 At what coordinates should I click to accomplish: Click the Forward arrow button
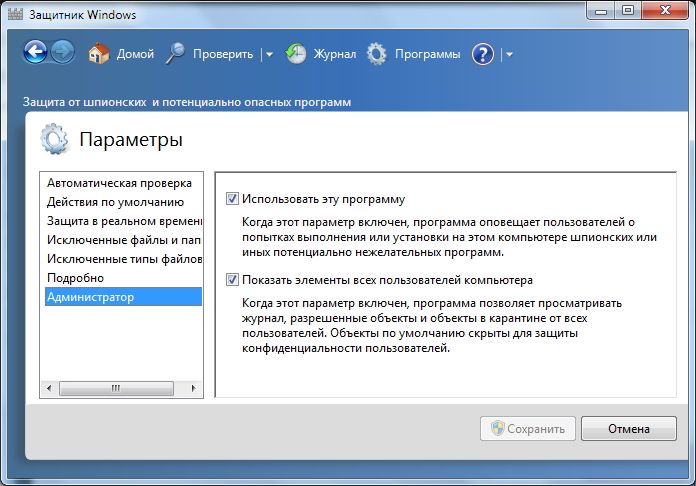[63, 54]
